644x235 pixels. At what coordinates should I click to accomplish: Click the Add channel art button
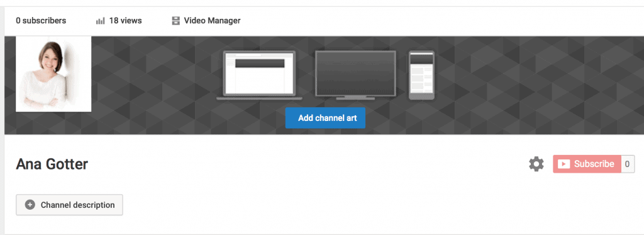[325, 118]
